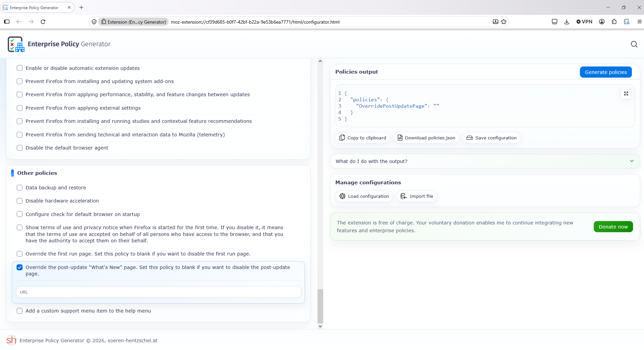644x350 pixels.
Task: Click the Manage configurations heading
Action: [368, 183]
